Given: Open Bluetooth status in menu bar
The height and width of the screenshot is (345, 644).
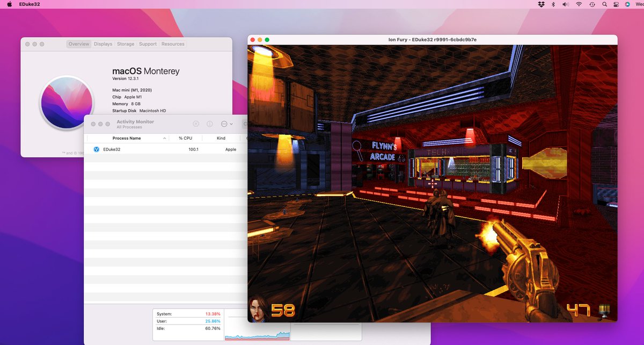Looking at the screenshot, I should (x=553, y=4).
